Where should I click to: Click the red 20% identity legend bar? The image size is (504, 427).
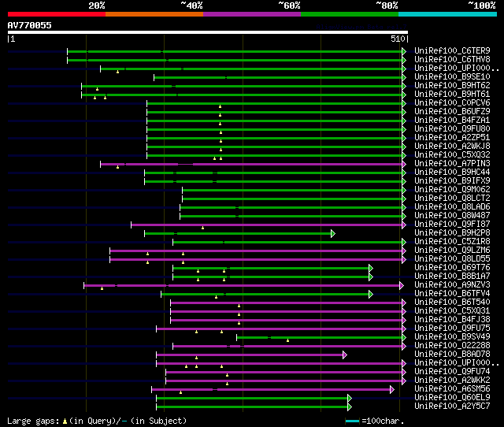[x=57, y=14]
